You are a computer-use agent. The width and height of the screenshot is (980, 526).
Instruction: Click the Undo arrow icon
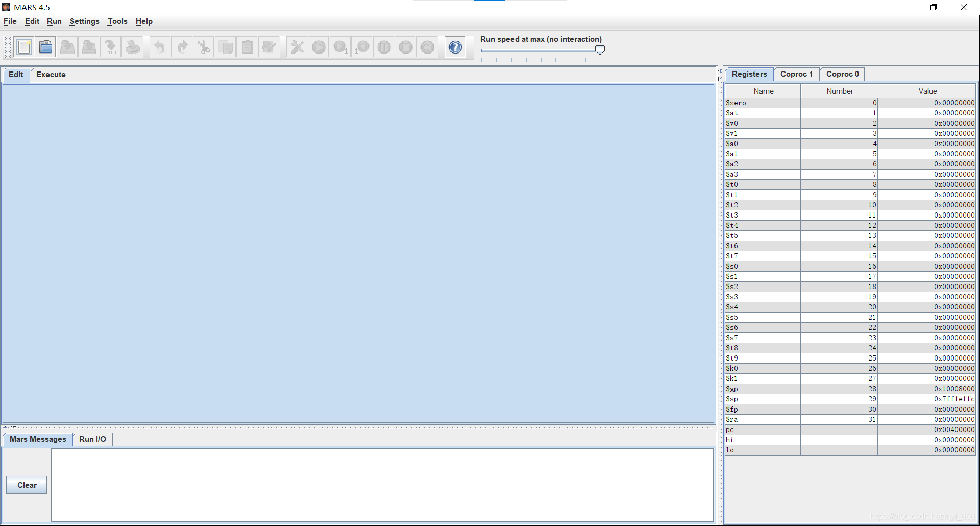tap(160, 47)
